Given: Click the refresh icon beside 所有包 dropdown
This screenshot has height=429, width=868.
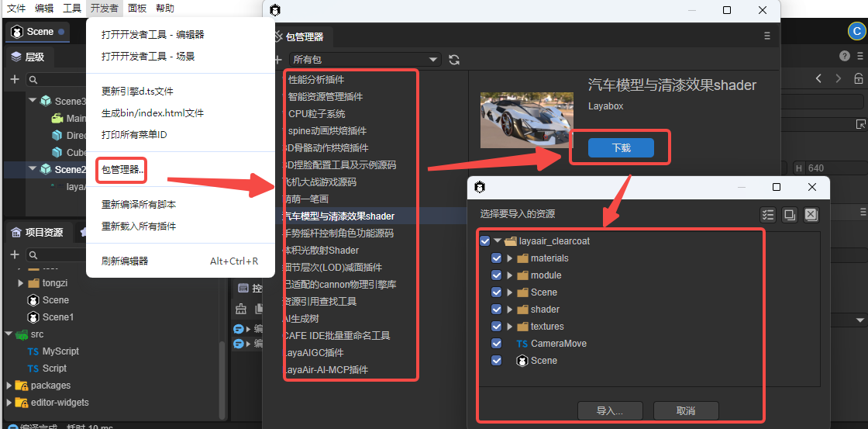Looking at the screenshot, I should click(x=454, y=60).
